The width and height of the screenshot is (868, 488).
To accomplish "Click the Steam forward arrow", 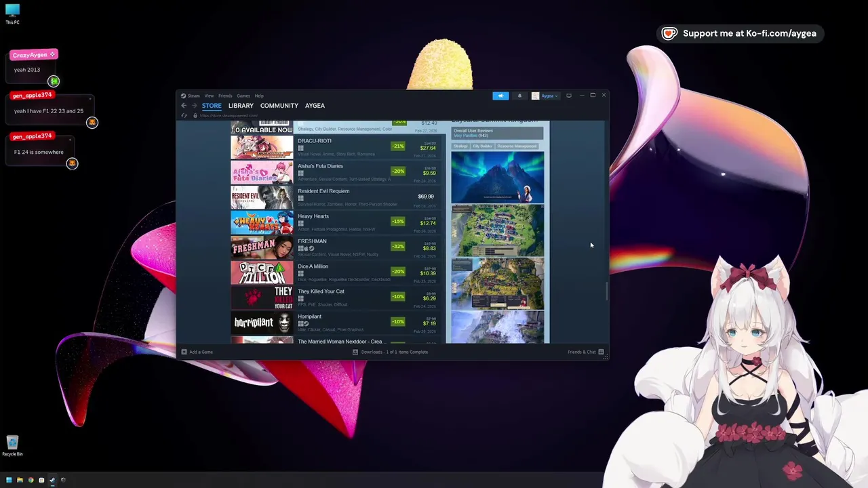I will [194, 106].
